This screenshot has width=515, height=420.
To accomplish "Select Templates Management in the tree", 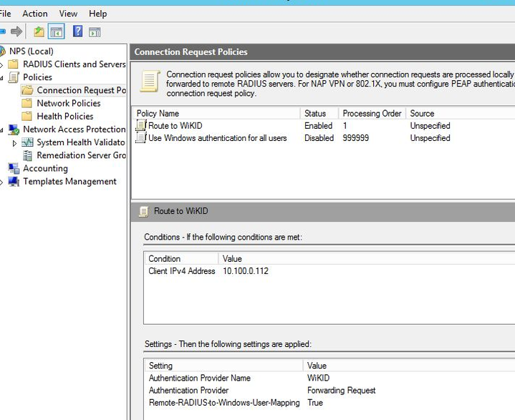I will pyautogui.click(x=69, y=182).
